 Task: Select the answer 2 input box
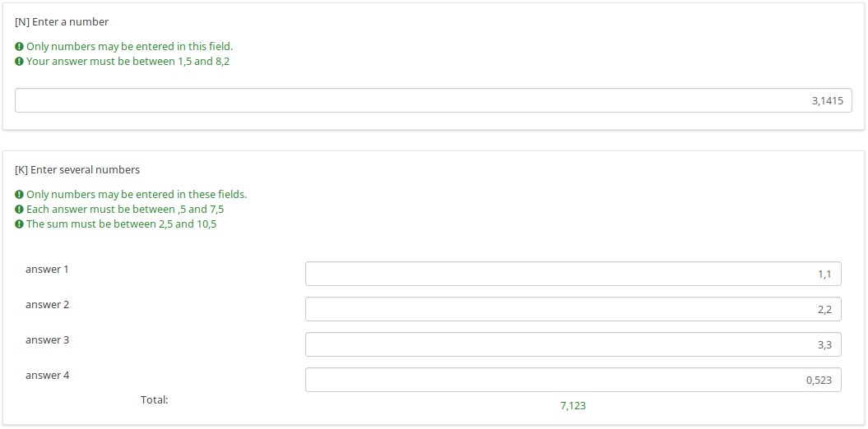573,309
